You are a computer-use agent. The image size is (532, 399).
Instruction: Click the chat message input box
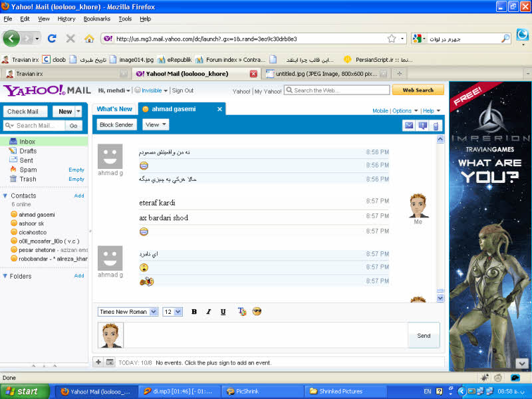[x=265, y=335]
